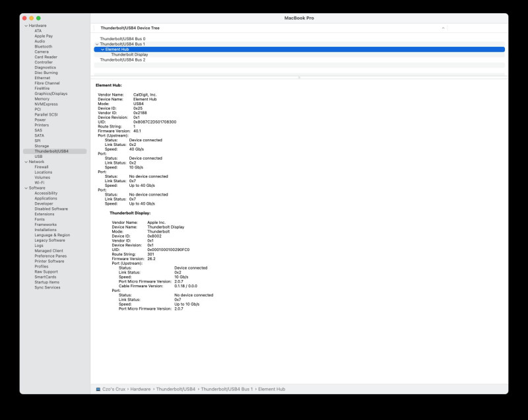Select Frameworks under Software
This screenshot has height=420, width=528.
(x=46, y=225)
